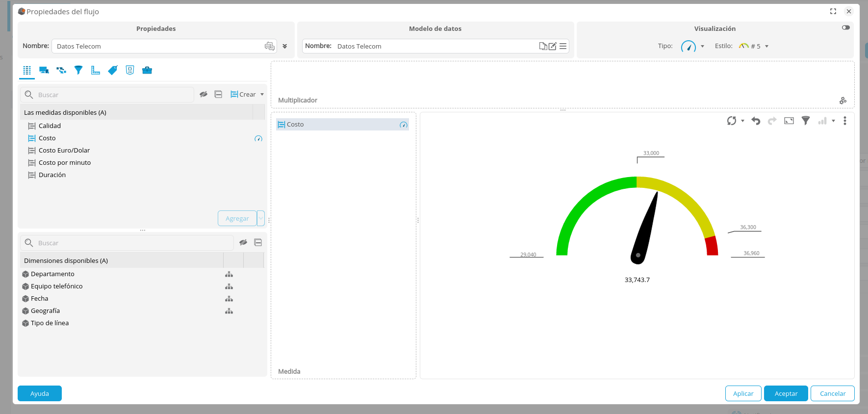Click the funnel filter icon above gauge
This screenshot has width=868, height=414.
coord(806,121)
